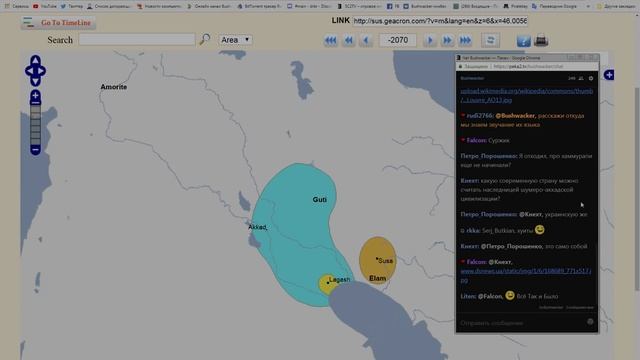Jump back with the triple rewind arrow
This screenshot has width=640, height=360.
(x=331, y=40)
